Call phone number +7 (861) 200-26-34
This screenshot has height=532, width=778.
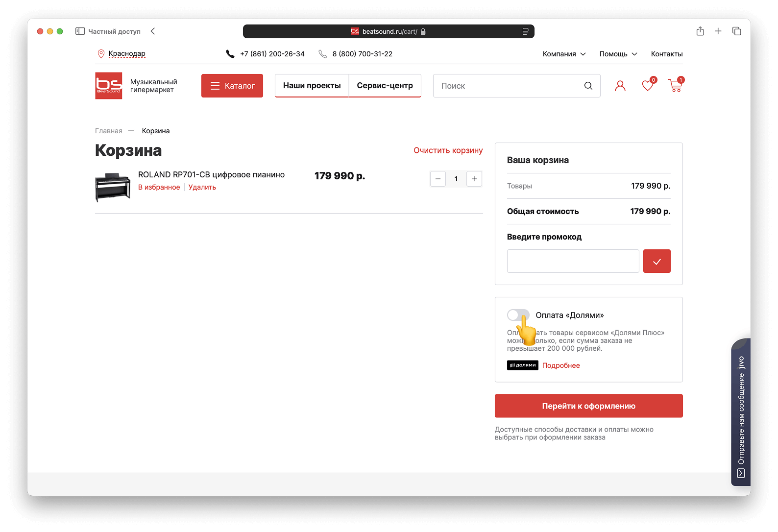pos(272,54)
